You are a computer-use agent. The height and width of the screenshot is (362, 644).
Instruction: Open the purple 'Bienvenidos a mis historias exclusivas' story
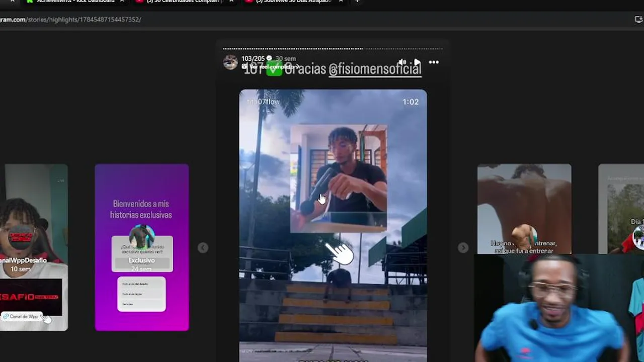click(142, 247)
